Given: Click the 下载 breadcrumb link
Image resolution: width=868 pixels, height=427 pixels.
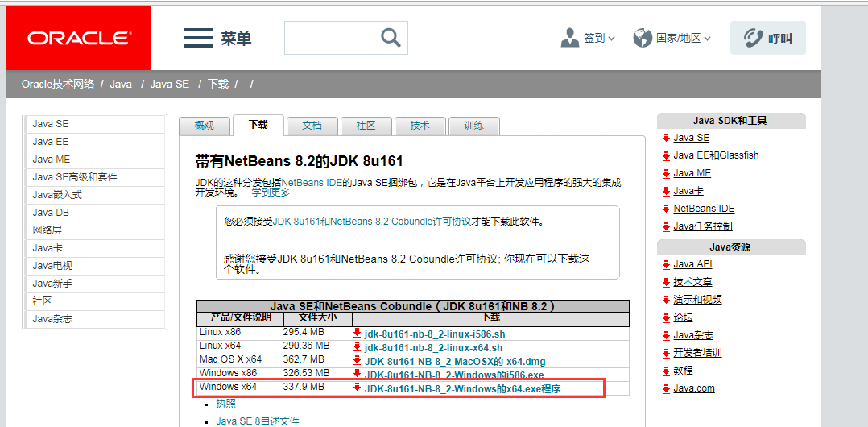Looking at the screenshot, I should point(218,84).
